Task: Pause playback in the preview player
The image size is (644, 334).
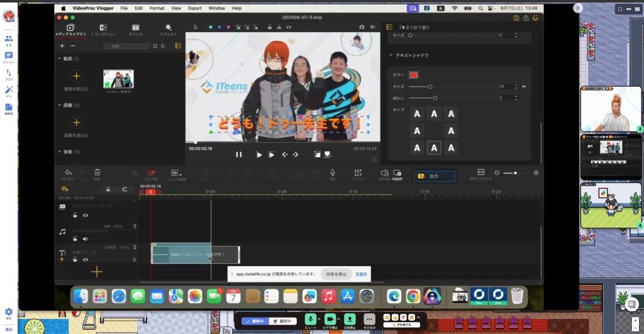Action: coord(239,154)
